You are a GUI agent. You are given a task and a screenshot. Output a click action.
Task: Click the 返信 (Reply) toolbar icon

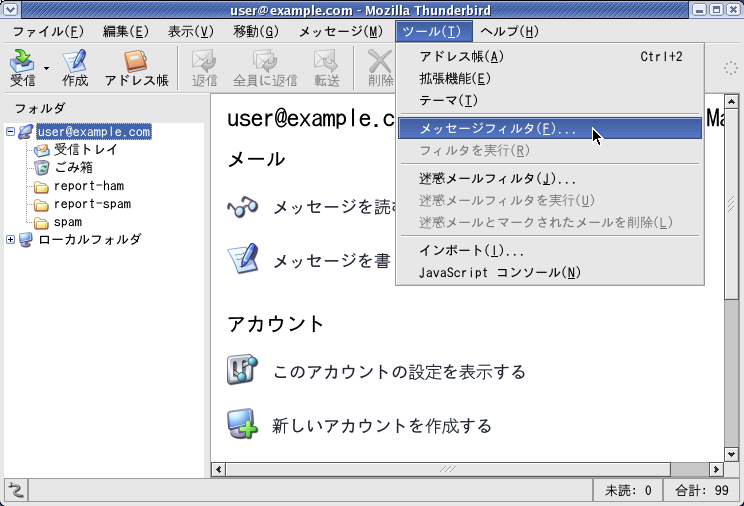click(x=205, y=68)
